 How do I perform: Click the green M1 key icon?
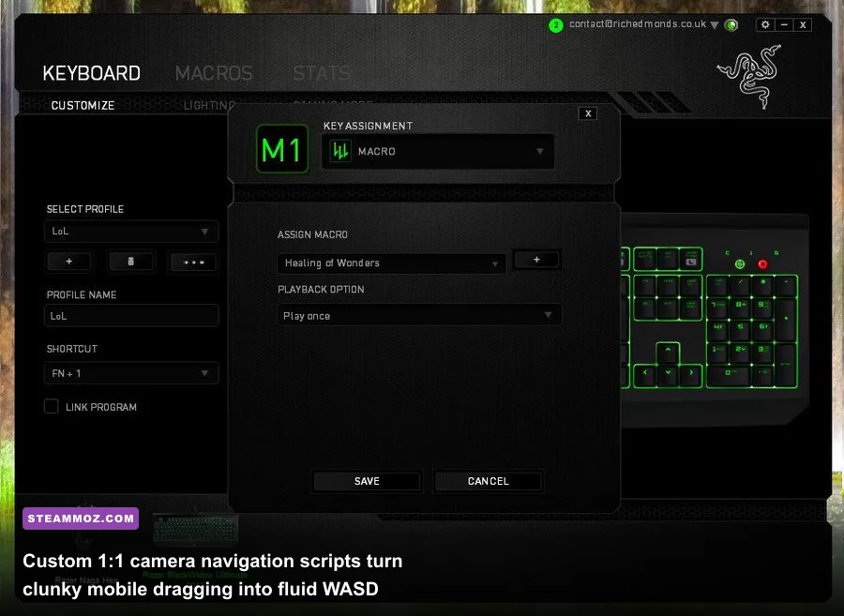tap(282, 149)
